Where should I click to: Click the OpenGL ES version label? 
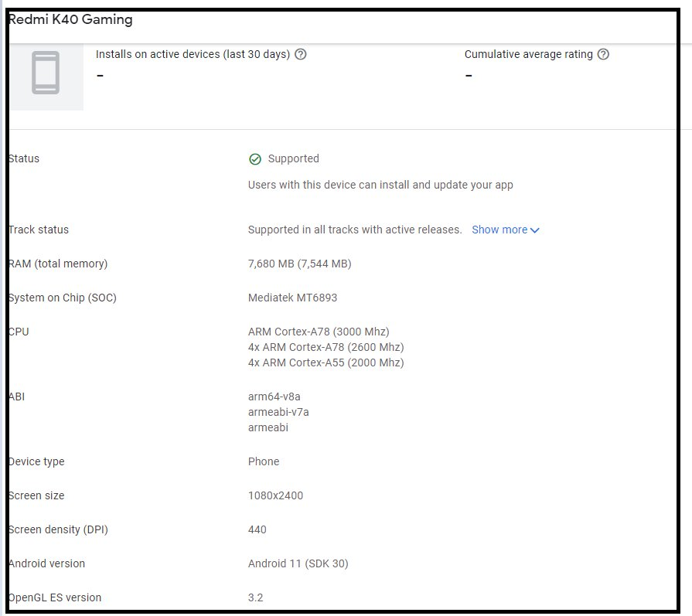(55, 597)
